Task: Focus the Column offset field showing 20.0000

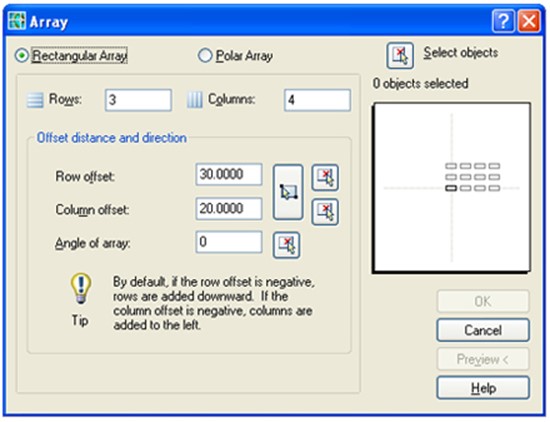Action: (x=229, y=208)
